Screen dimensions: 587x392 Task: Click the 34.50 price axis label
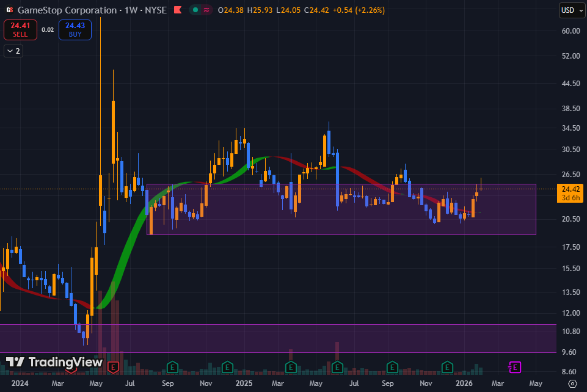tap(571, 128)
